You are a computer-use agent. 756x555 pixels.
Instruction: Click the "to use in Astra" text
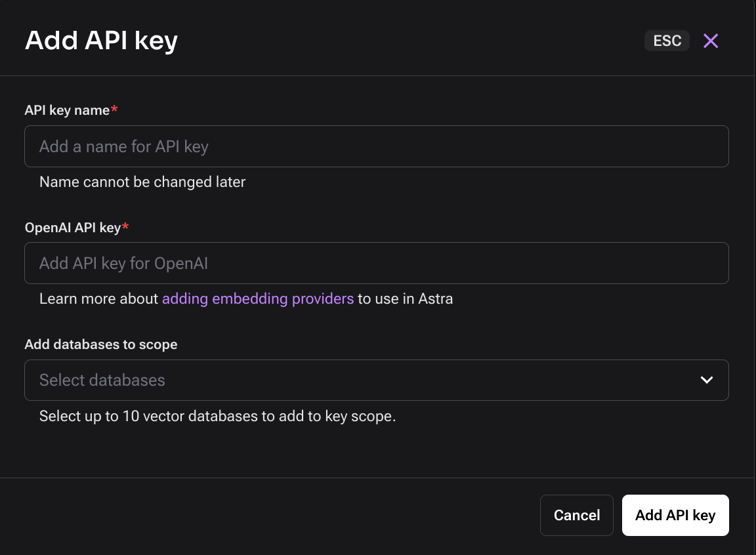click(x=405, y=299)
